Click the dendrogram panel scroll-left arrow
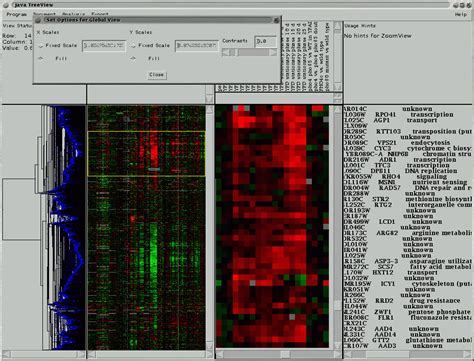474x361 pixels. (x=6, y=354)
